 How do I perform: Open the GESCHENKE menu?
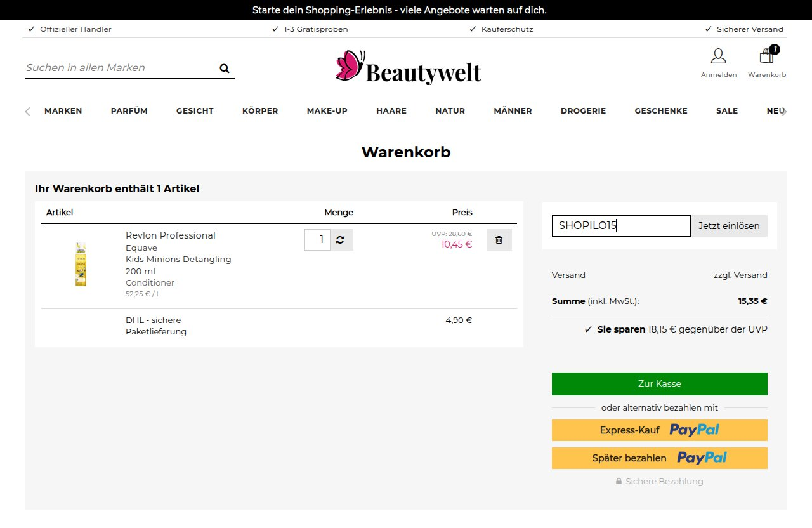tap(661, 111)
